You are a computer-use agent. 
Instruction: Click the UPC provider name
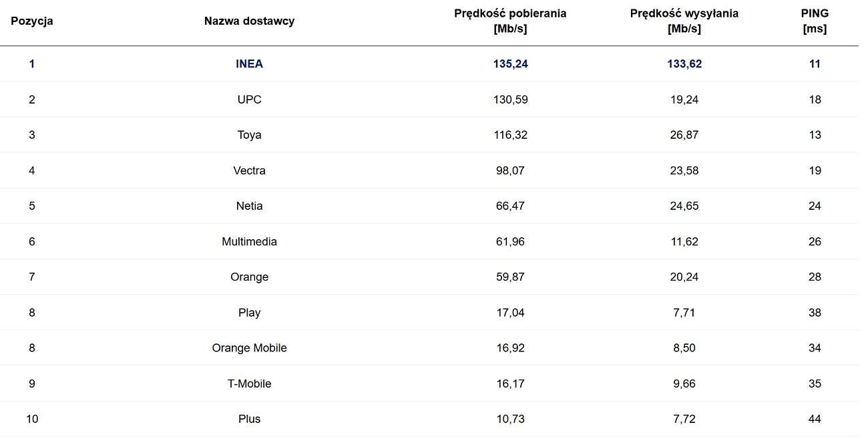click(x=249, y=100)
